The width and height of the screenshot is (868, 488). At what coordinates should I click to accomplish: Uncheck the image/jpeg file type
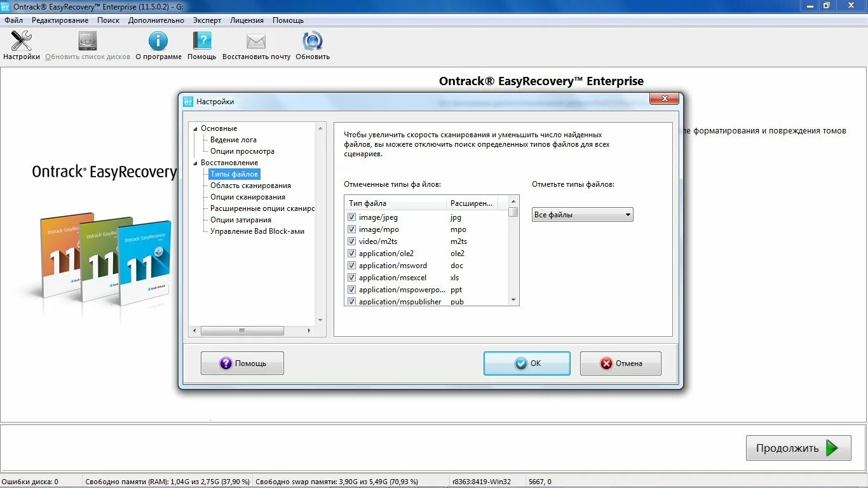352,217
